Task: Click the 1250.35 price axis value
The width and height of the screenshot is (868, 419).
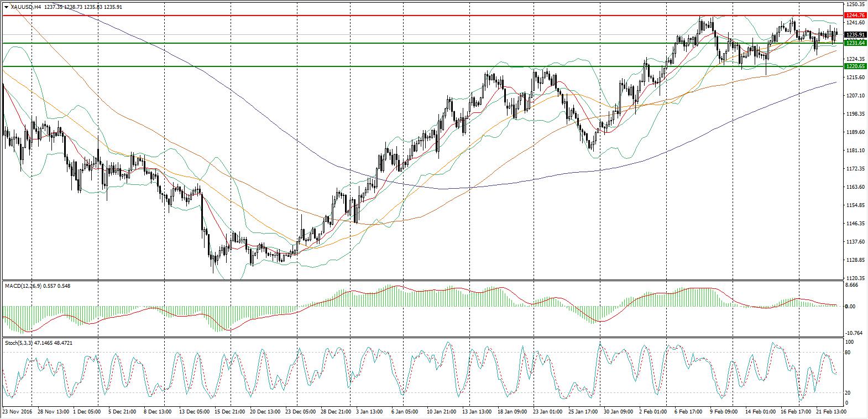Action: (x=855, y=4)
